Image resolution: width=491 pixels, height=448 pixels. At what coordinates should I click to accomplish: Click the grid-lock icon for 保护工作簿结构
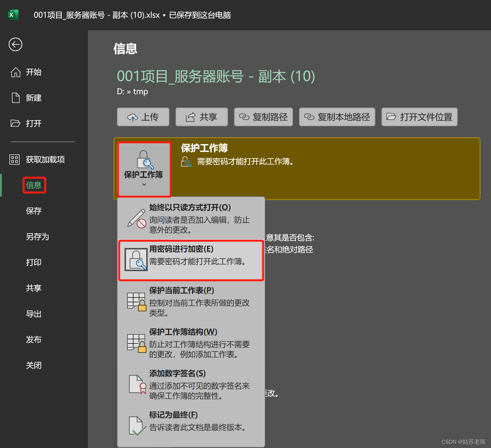(137, 343)
